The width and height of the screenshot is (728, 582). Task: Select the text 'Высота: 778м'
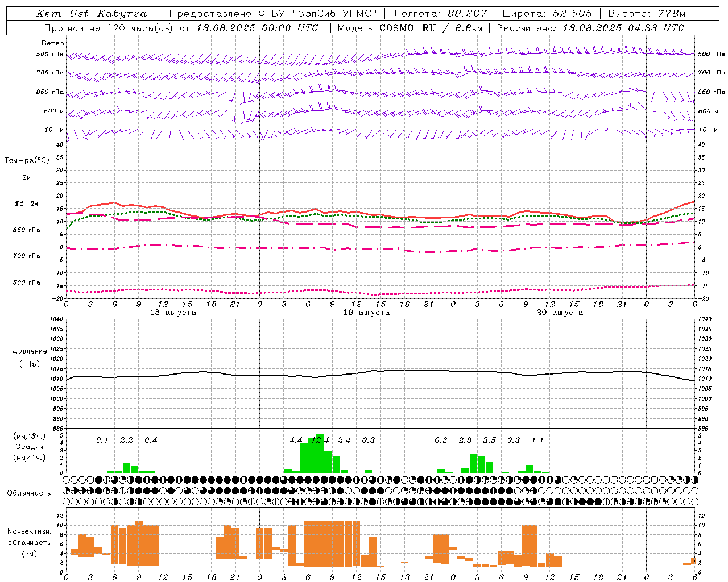tap(647, 14)
